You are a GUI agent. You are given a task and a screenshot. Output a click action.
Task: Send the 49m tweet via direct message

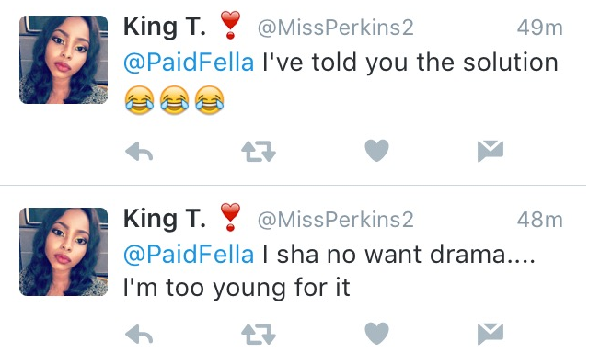[x=491, y=152]
